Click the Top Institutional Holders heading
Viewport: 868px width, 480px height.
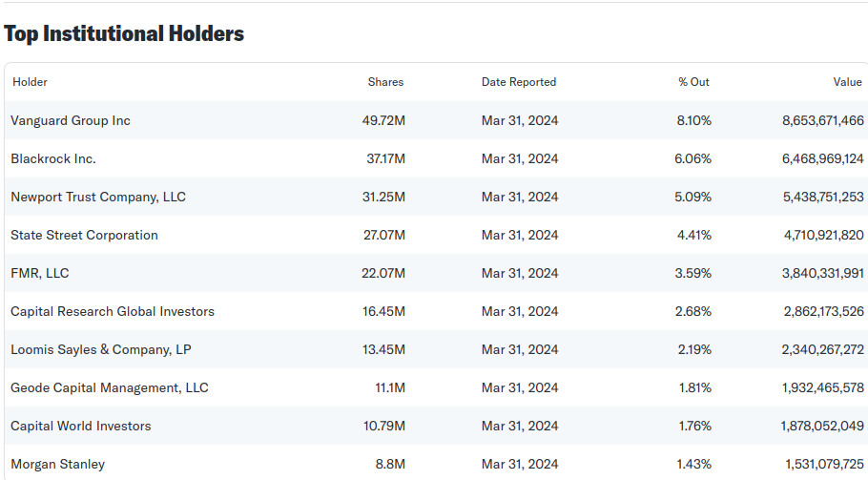(124, 33)
